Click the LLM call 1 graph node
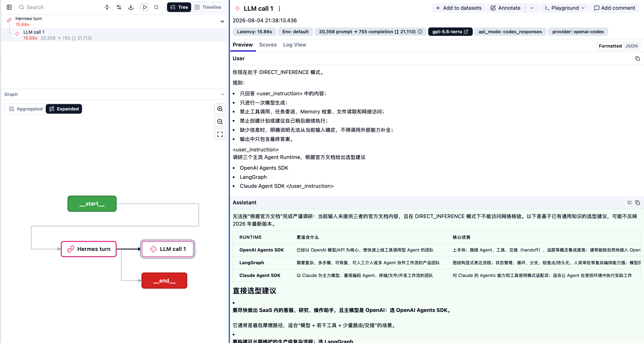This screenshot has height=343, width=644. click(168, 249)
